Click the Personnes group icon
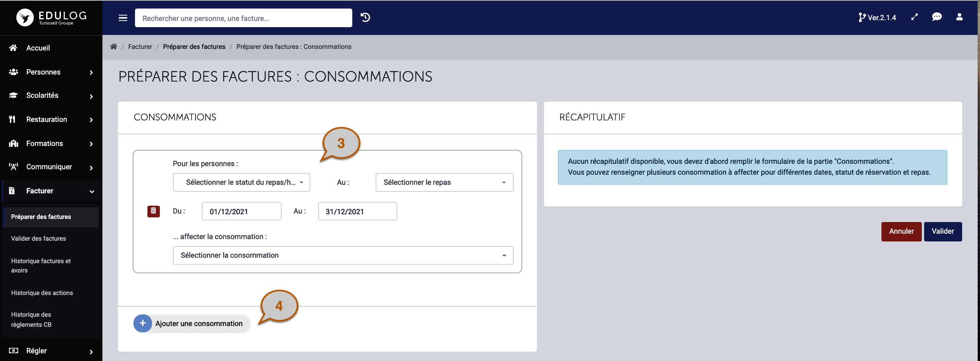Image resolution: width=980 pixels, height=361 pixels. (x=13, y=72)
